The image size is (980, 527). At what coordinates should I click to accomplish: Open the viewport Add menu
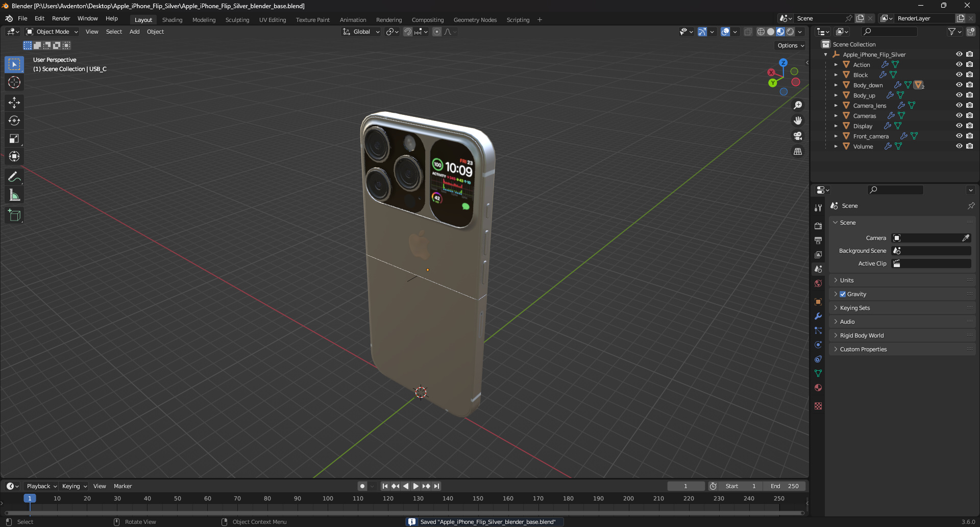click(134, 32)
